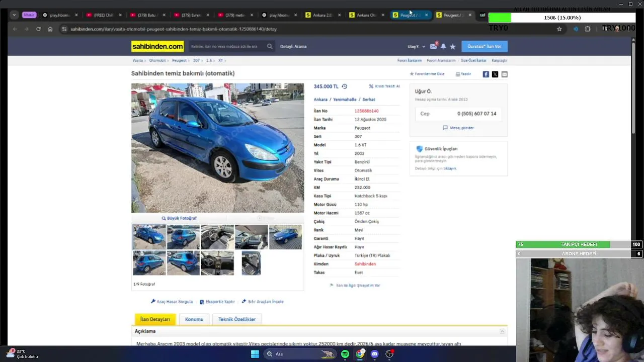Click Mesaj gönder to message seller

[x=458, y=128]
